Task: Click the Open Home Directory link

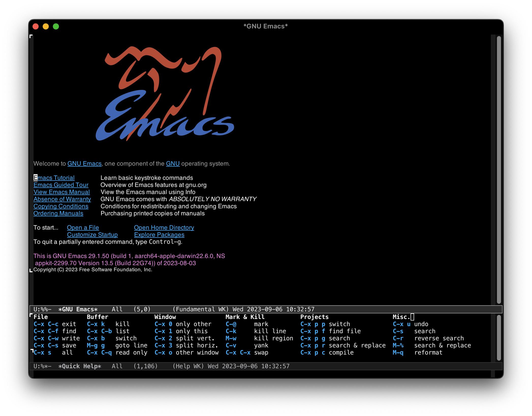Action: [164, 228]
